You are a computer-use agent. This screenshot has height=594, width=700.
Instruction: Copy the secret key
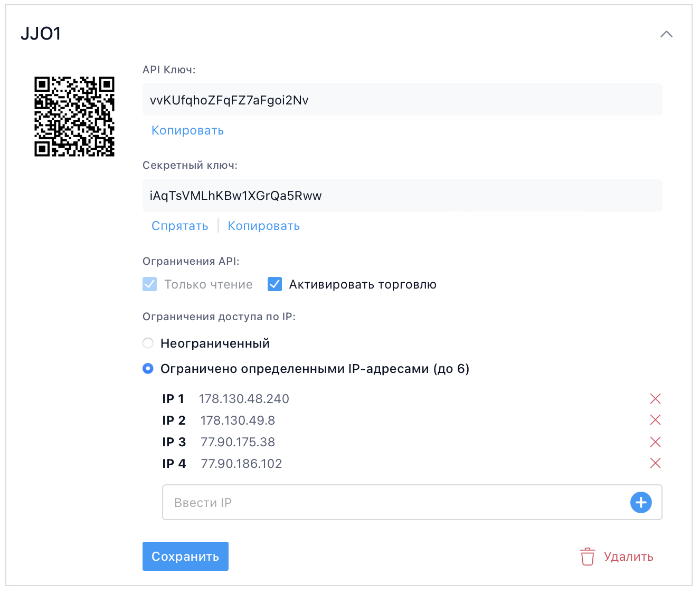263,226
